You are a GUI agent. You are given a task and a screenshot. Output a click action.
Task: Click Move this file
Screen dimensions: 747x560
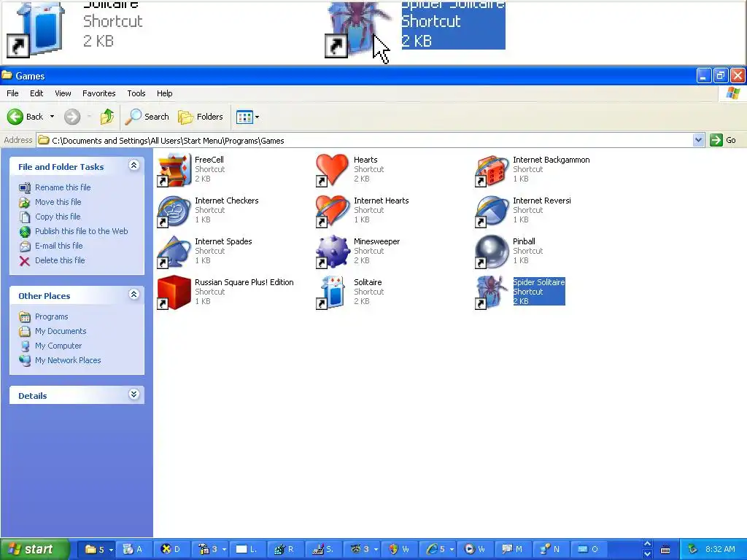tap(58, 203)
